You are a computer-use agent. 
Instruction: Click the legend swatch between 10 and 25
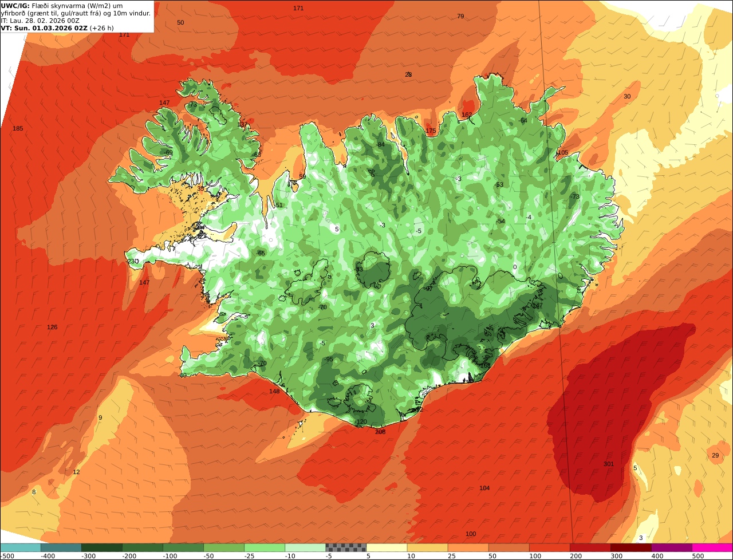pos(427,547)
